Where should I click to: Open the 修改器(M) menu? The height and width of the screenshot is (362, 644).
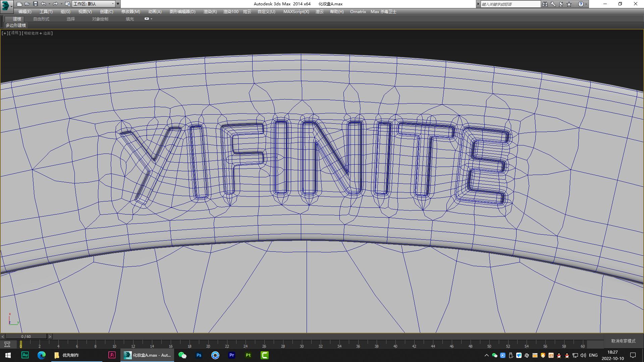point(130,11)
